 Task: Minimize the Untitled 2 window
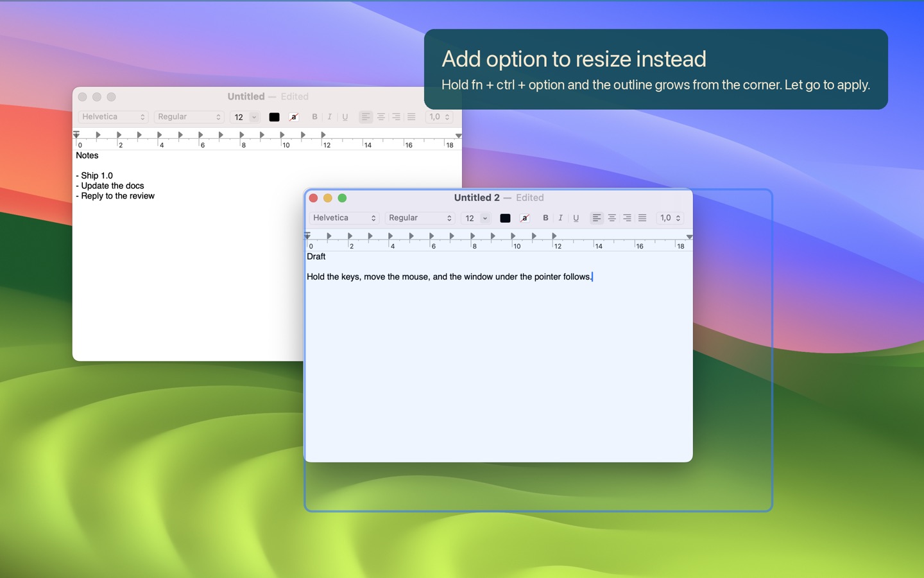tap(328, 198)
